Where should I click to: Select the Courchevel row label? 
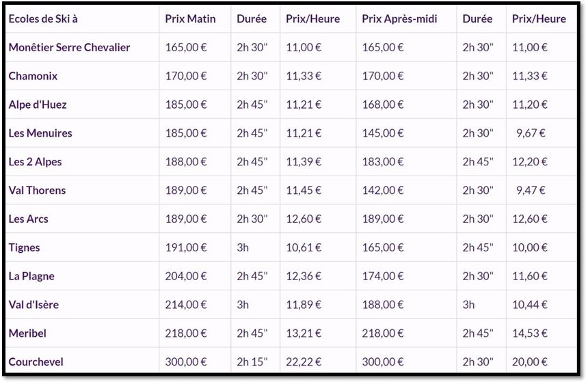point(36,362)
